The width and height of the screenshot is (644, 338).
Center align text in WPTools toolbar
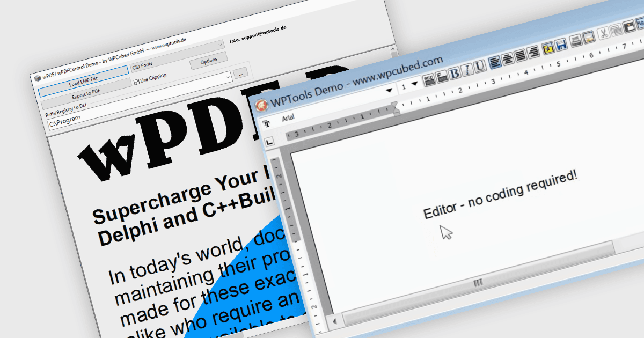pos(508,58)
